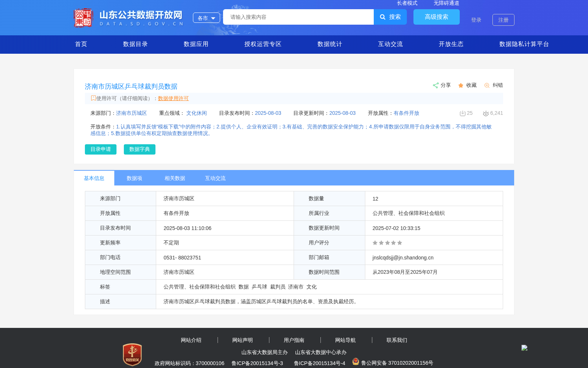Click the 纠错 report error label
The width and height of the screenshot is (588, 368).
[x=498, y=85]
